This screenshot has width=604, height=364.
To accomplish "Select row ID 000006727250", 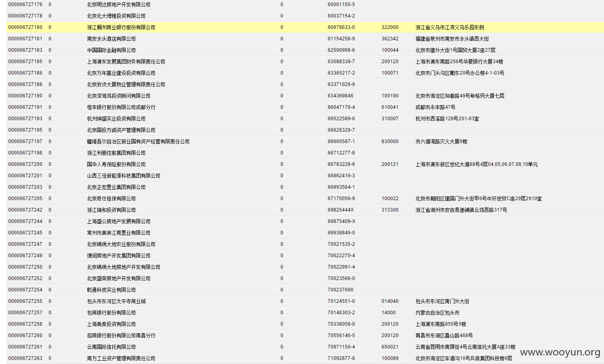I will [x=25, y=267].
